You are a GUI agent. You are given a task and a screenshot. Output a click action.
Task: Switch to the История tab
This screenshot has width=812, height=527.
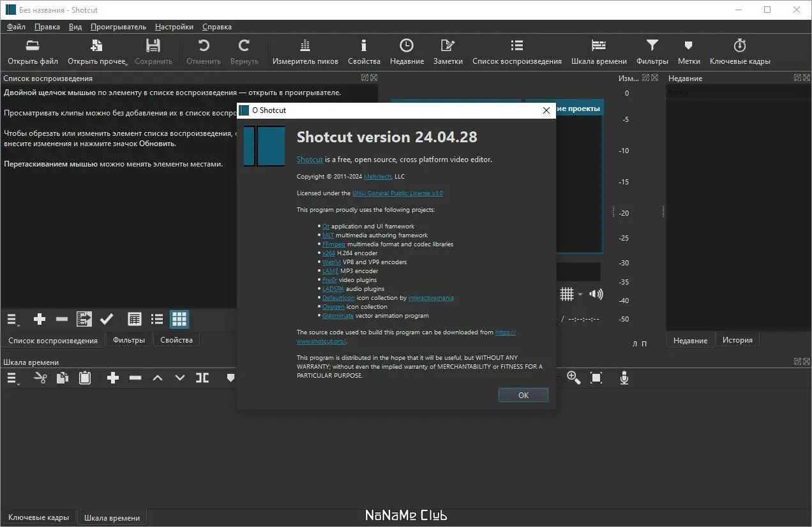click(x=737, y=340)
